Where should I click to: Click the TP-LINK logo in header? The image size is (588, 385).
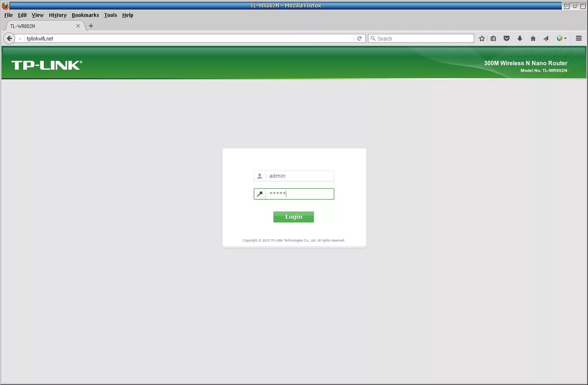coord(47,65)
